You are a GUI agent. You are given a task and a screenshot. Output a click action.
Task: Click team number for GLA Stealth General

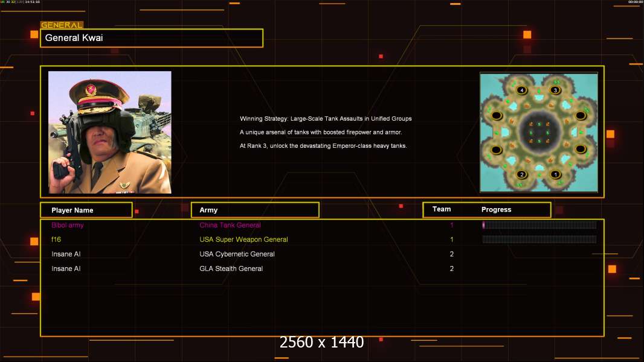pyautogui.click(x=452, y=268)
